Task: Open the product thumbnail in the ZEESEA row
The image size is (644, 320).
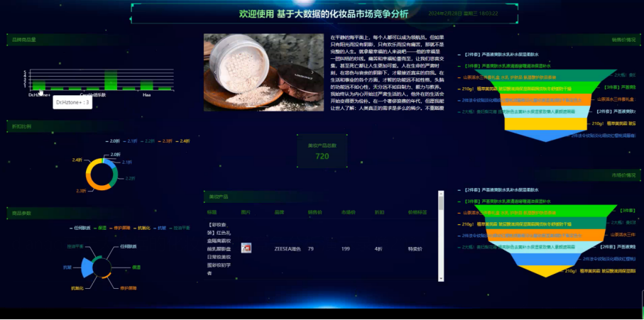Action: (x=246, y=248)
